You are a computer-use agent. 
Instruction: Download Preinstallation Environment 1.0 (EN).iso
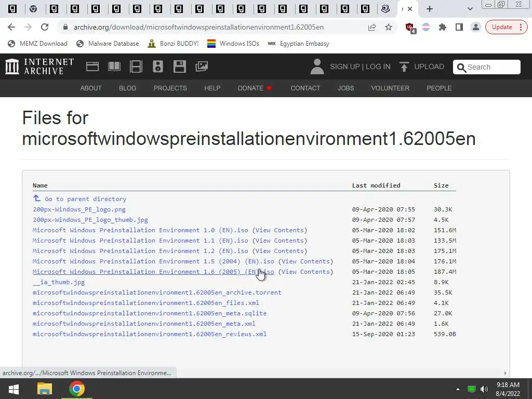point(140,230)
